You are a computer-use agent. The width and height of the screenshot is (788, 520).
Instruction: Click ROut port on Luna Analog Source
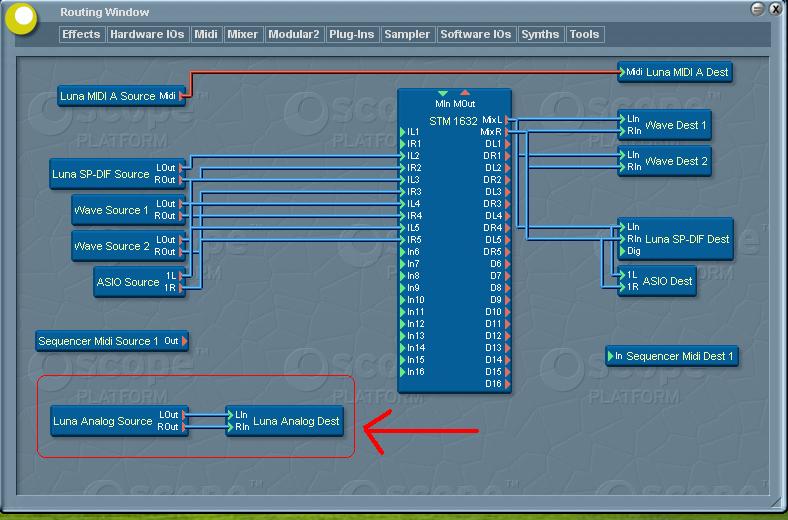[x=184, y=427]
